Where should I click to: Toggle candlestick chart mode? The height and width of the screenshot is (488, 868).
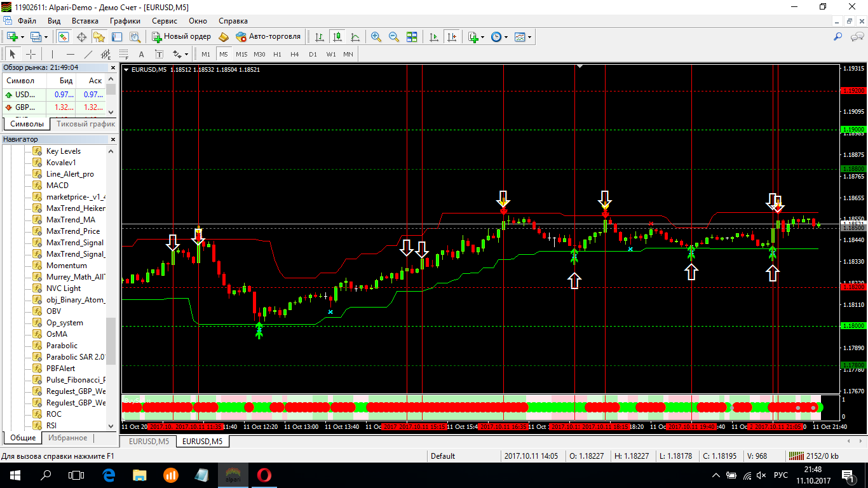337,37
